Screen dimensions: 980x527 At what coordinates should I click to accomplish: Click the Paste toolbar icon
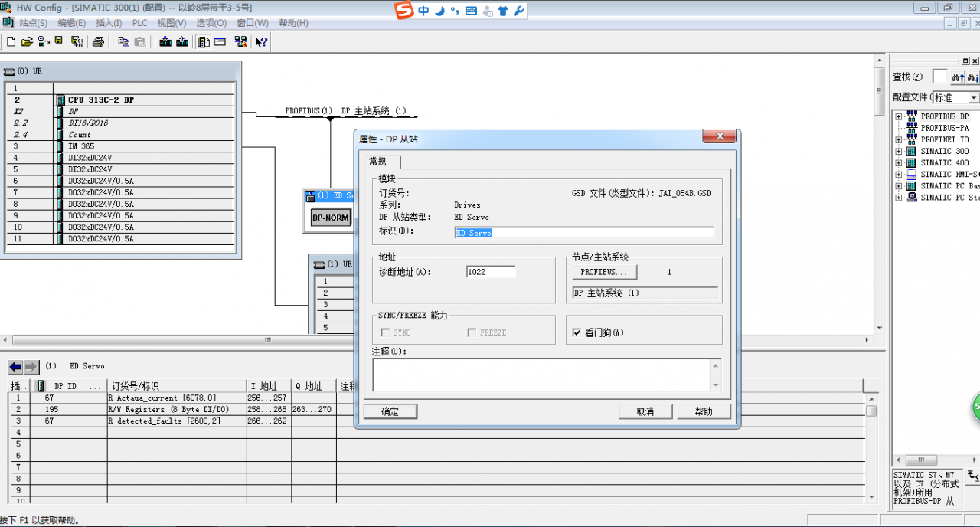[x=139, y=41]
